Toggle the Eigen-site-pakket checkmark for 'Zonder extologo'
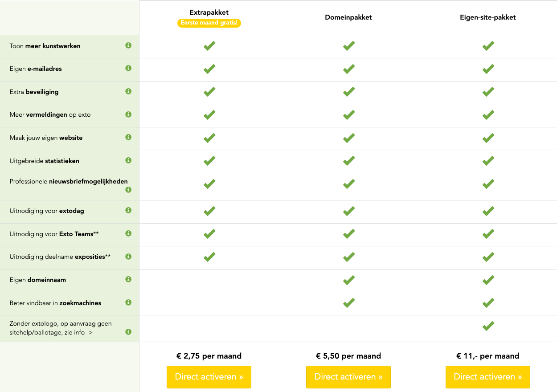Image resolution: width=557 pixels, height=392 pixels. pyautogui.click(x=488, y=326)
